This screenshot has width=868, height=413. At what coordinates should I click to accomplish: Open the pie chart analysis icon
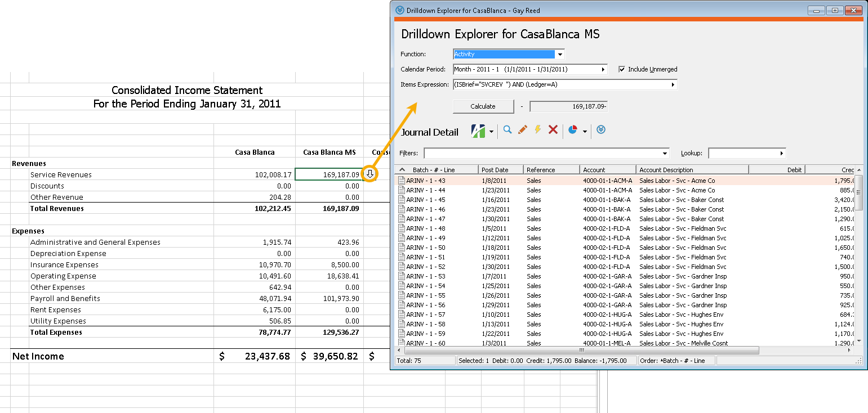point(572,129)
